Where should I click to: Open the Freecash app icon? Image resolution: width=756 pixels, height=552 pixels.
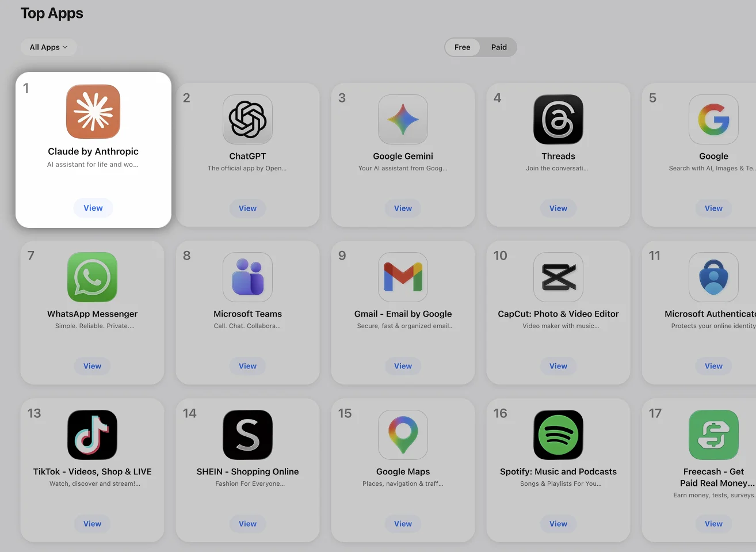click(x=713, y=435)
